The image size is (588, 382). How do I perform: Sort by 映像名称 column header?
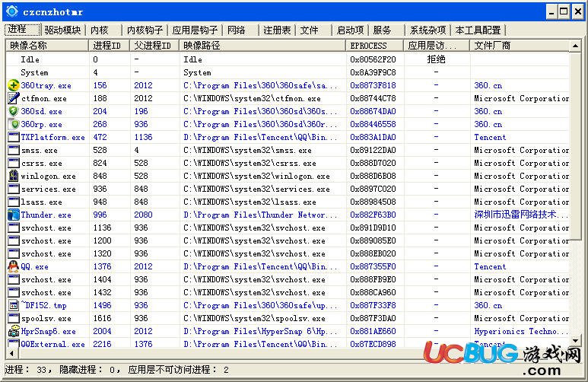click(x=47, y=46)
